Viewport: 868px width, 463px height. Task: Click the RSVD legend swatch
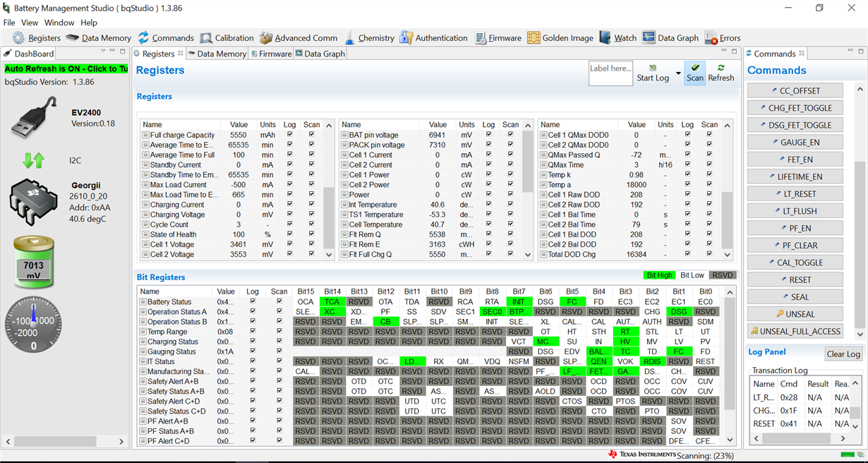[723, 275]
